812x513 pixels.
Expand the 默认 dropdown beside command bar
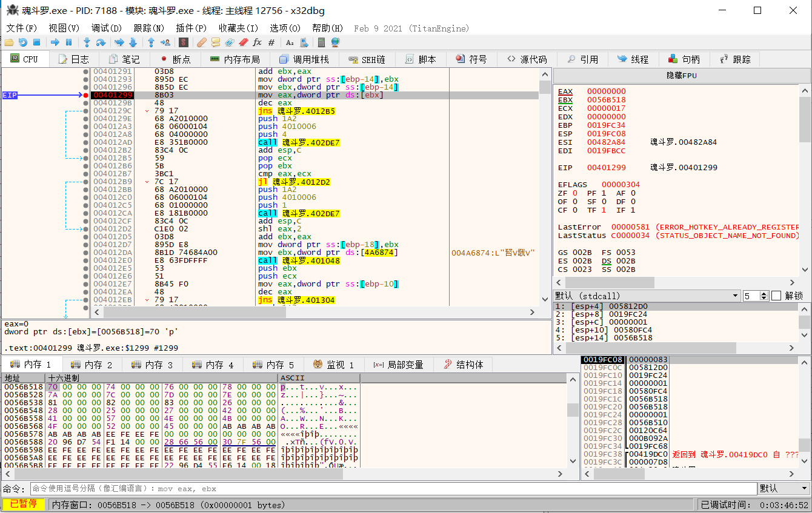[x=805, y=488]
